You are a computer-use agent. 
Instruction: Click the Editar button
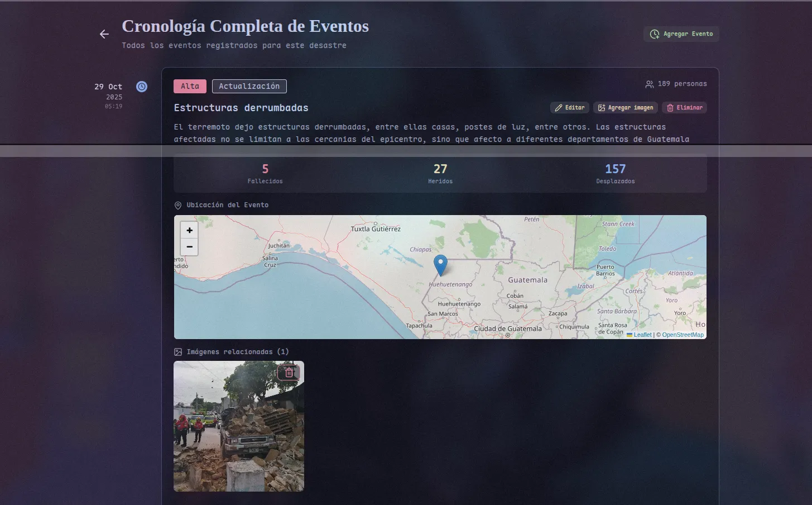pos(569,107)
